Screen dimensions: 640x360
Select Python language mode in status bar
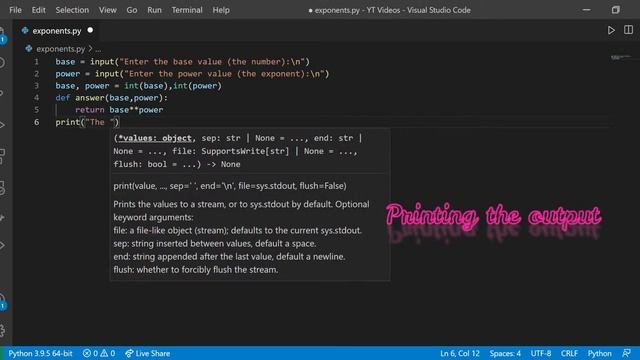point(600,353)
